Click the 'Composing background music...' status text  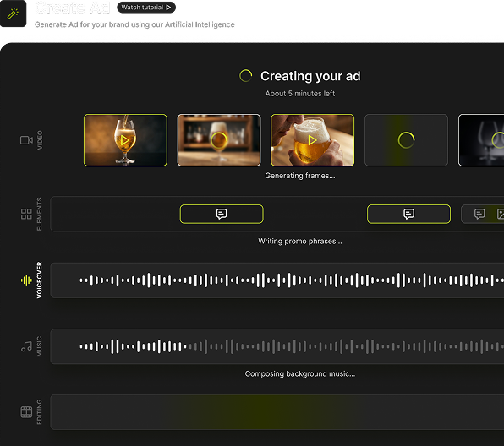[300, 373]
